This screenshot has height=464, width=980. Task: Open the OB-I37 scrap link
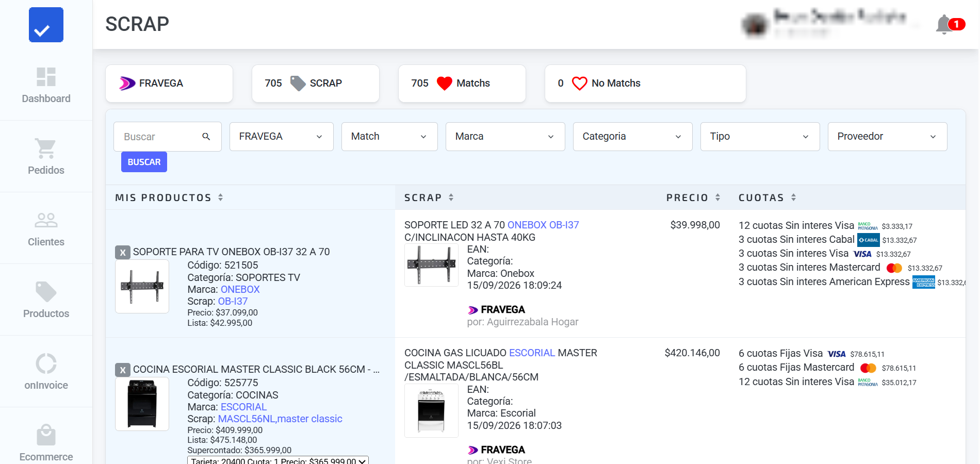[233, 301]
